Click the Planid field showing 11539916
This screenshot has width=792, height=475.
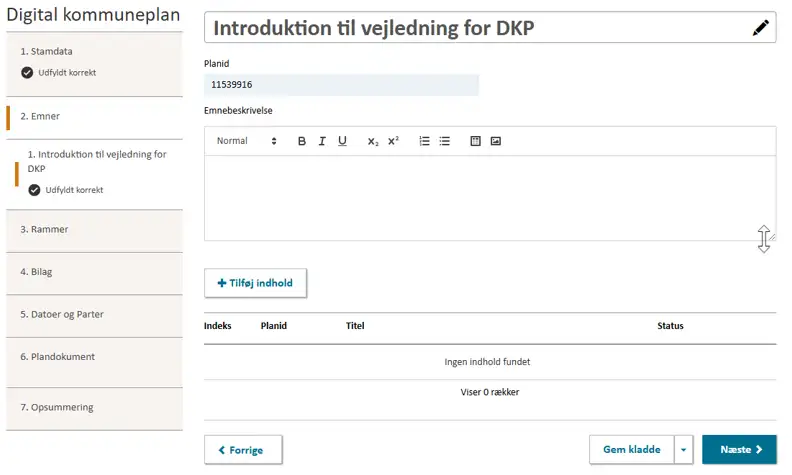click(340, 85)
